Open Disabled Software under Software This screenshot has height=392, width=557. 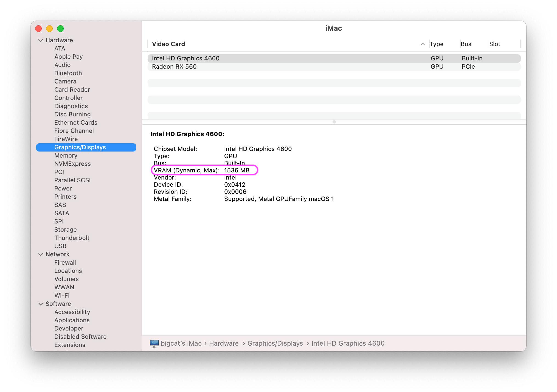tap(80, 337)
